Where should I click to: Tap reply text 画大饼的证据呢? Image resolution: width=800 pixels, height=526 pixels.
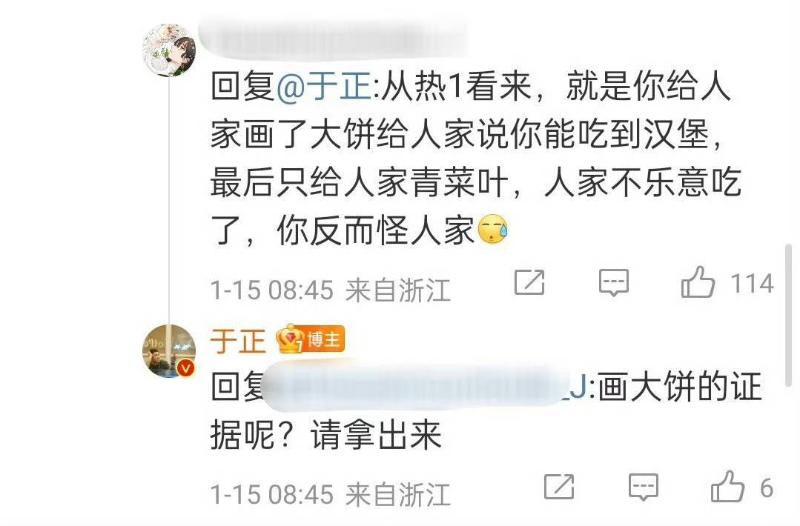486,411
